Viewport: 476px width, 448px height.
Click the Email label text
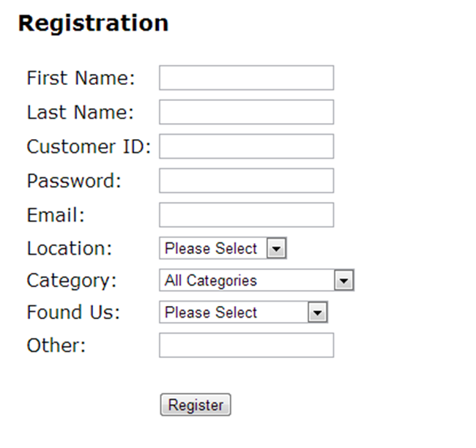pyautogui.click(x=56, y=214)
